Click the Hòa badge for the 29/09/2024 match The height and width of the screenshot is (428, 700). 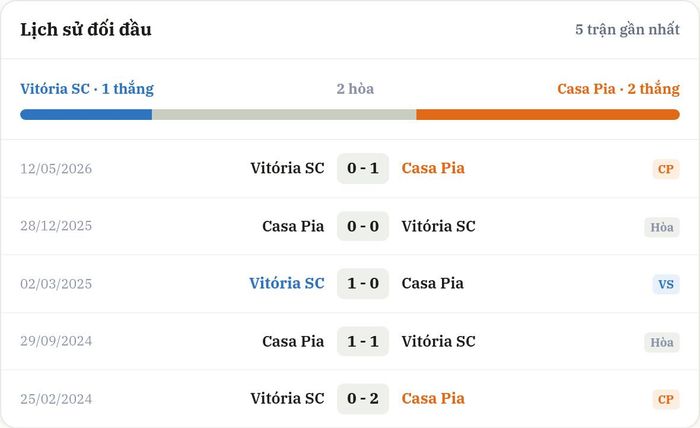click(662, 342)
